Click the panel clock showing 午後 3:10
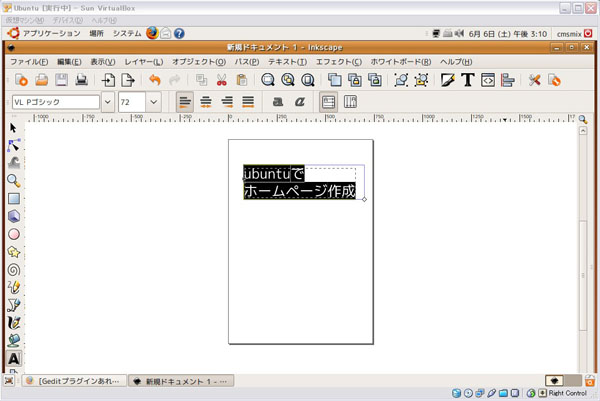The height and width of the screenshot is (401, 600). (508, 34)
